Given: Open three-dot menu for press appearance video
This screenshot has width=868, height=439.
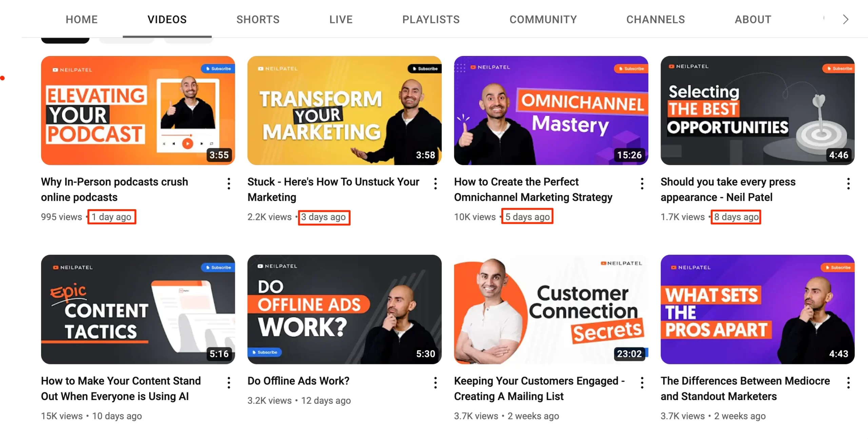Looking at the screenshot, I should coord(848,184).
